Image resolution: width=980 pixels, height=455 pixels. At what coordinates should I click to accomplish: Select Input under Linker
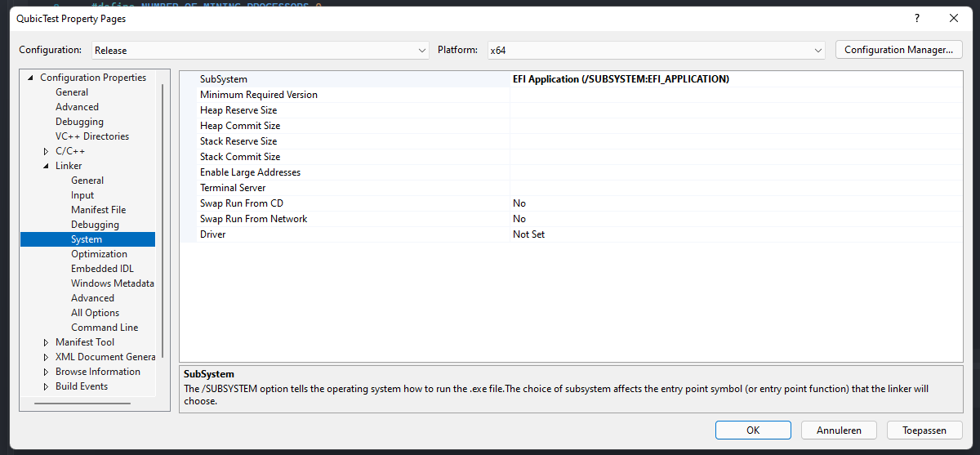82,195
